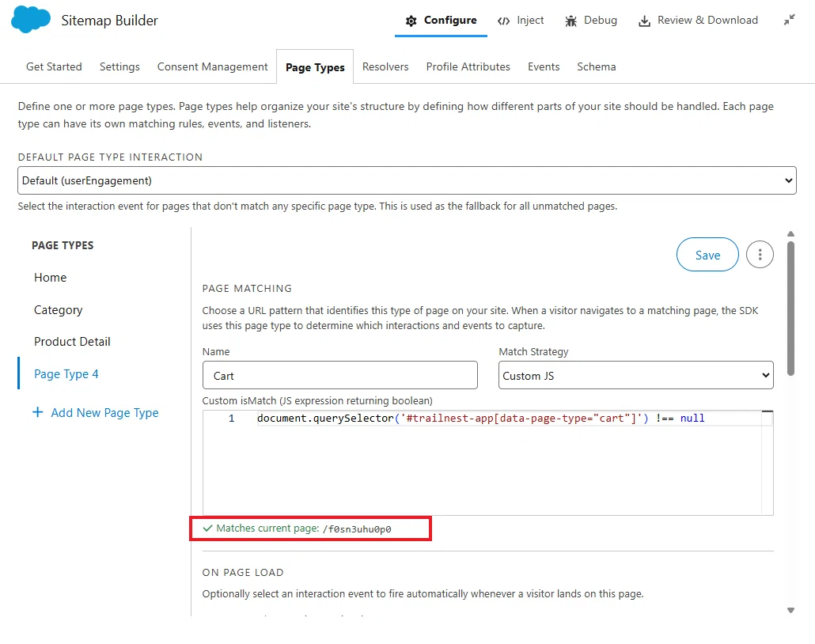Click the Debug bug icon
The image size is (815, 644).
pos(570,21)
